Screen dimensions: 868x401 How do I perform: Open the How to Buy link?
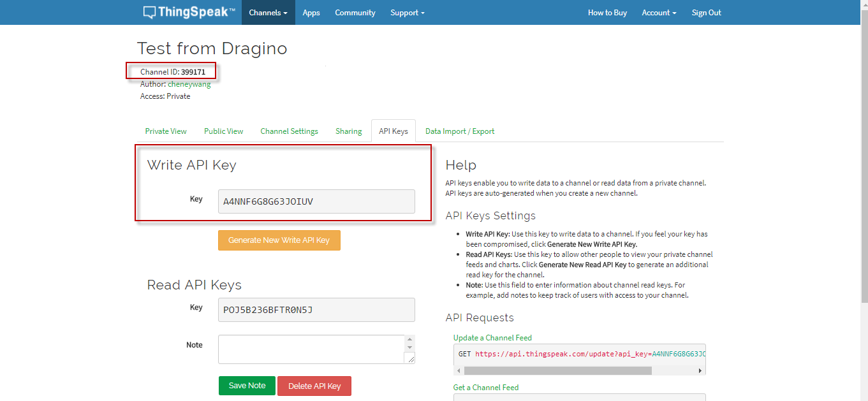click(607, 13)
